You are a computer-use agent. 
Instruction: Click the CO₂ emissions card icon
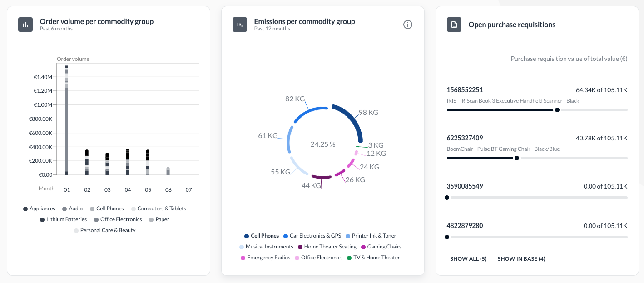point(239,24)
